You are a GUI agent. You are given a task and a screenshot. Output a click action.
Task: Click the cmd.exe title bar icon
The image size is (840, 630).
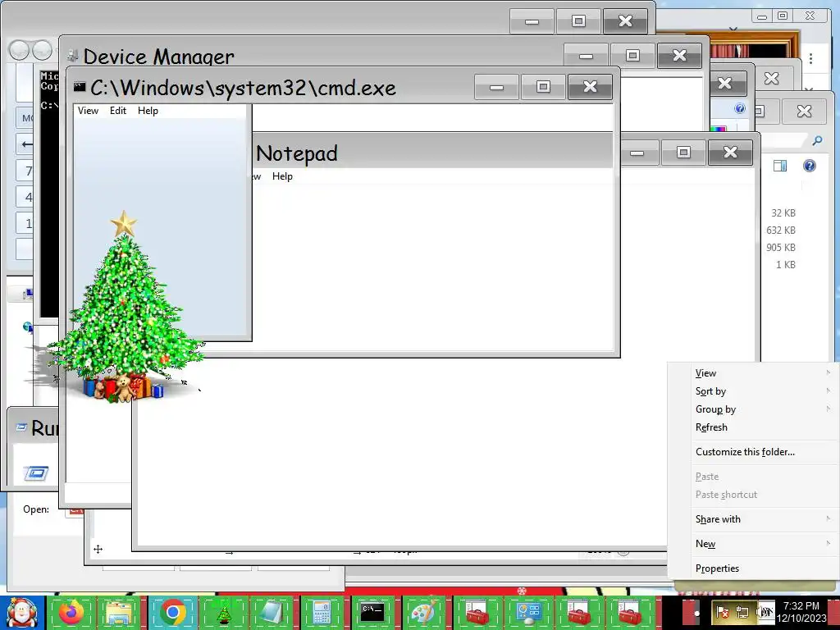[80, 87]
